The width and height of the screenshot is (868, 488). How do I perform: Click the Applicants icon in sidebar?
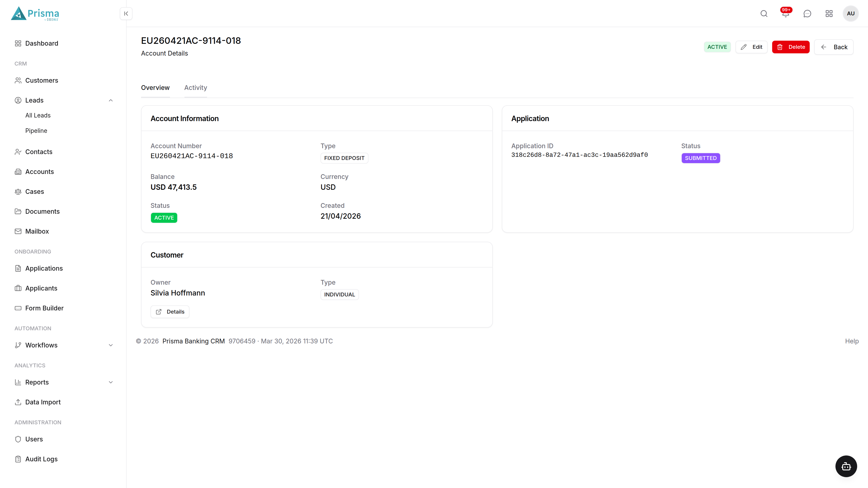click(x=18, y=288)
